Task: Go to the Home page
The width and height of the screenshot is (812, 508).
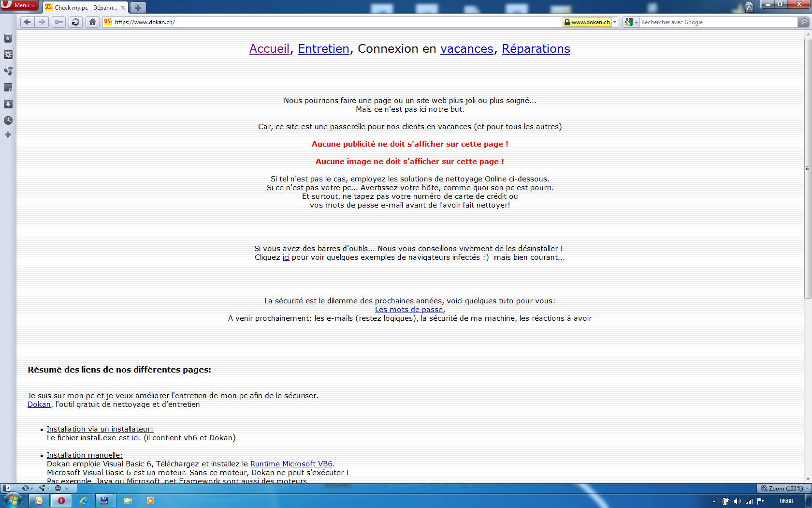Action: pyautogui.click(x=92, y=22)
